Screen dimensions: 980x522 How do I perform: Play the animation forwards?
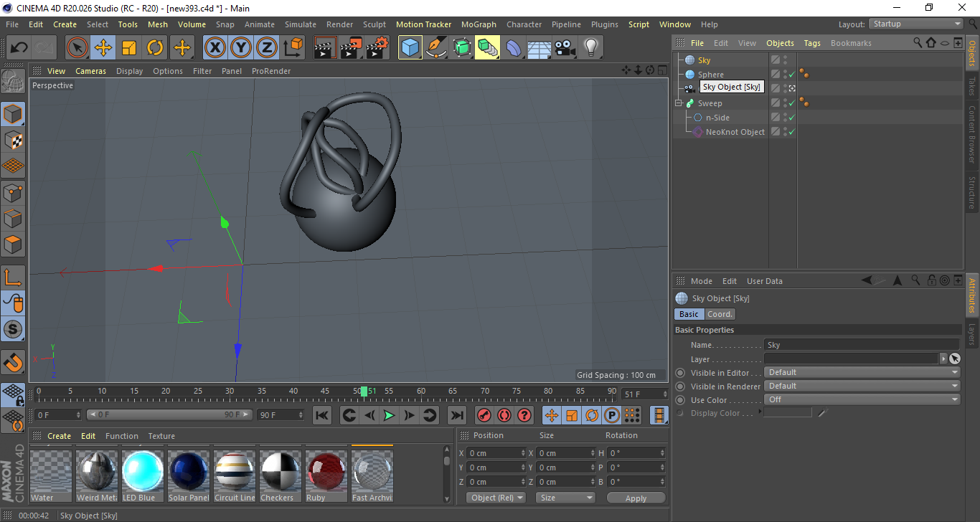pyautogui.click(x=389, y=415)
